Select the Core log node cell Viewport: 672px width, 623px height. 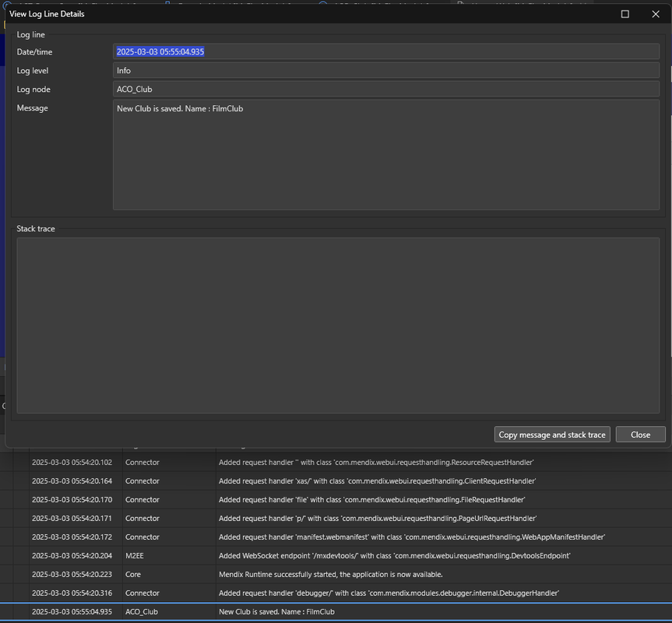pos(133,574)
